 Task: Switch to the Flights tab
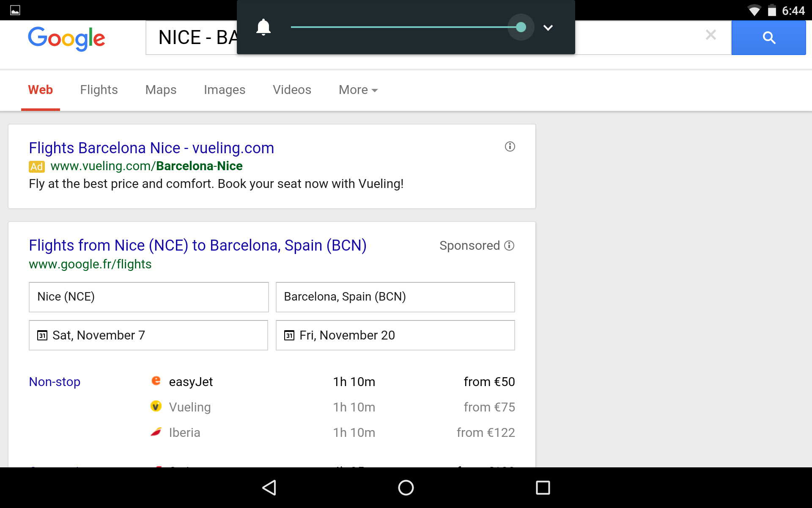click(x=99, y=90)
